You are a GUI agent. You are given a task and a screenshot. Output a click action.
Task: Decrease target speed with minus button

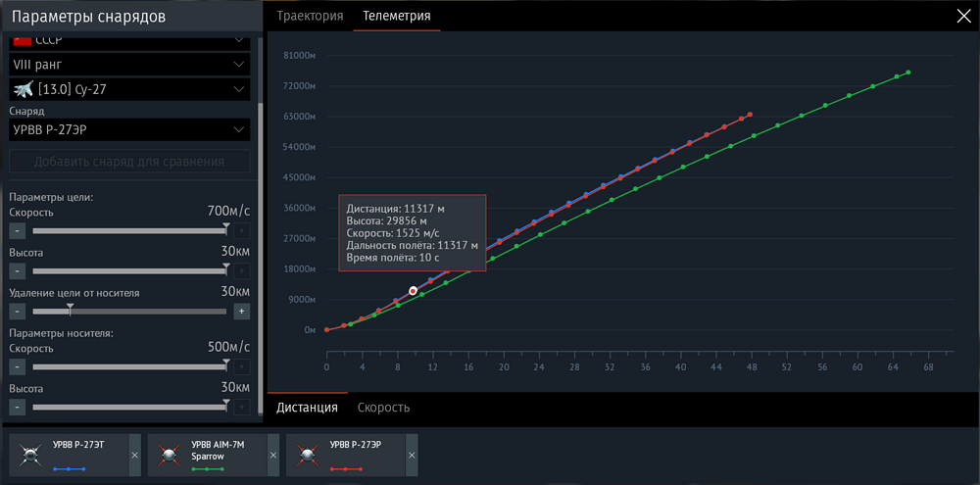tap(18, 231)
